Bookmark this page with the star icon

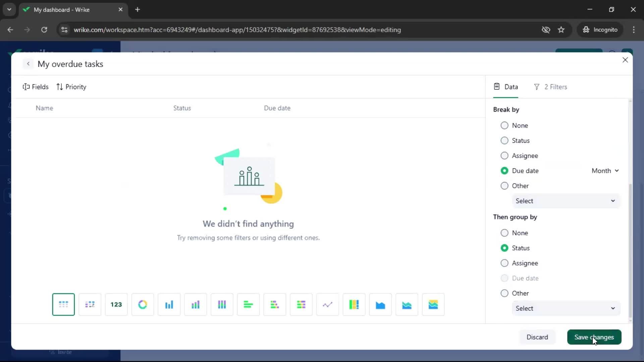561,30
